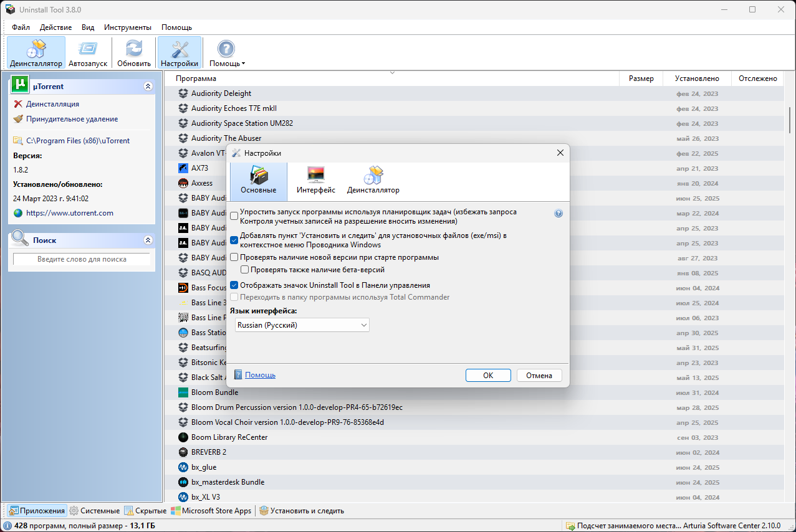The height and width of the screenshot is (532, 796).
Task: Click the bx_XL V3 icon
Action: point(183,497)
